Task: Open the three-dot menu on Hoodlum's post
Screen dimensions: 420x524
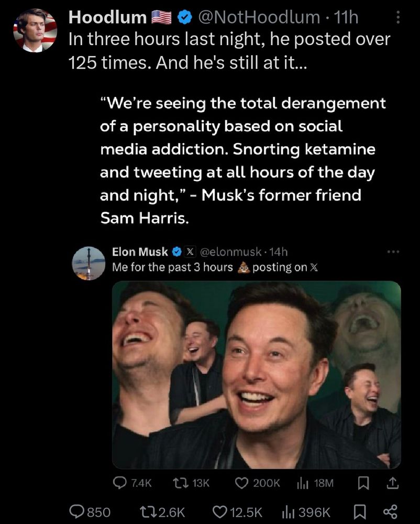Action: click(397, 18)
